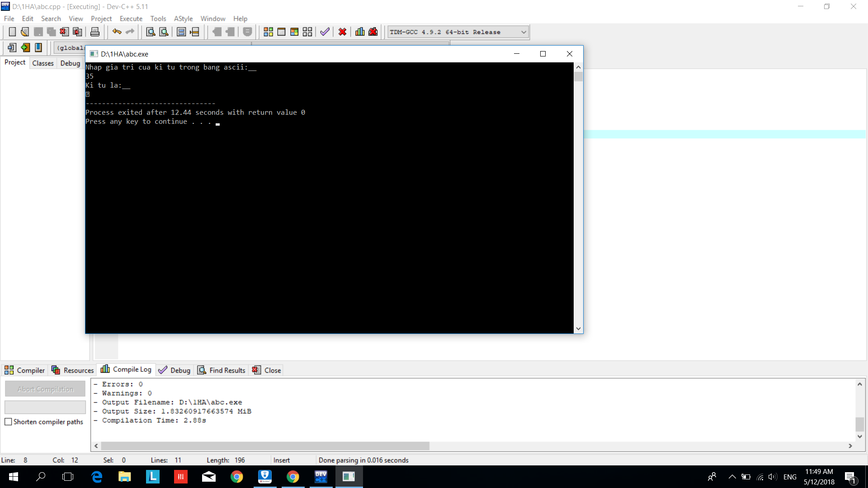868x488 pixels.
Task: Switch to the Classes tab in left panel
Action: click(43, 63)
